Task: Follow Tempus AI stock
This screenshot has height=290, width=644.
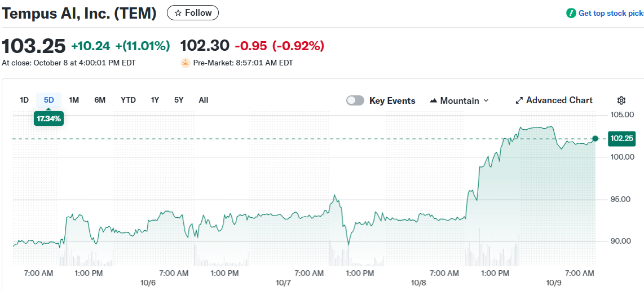Action: tap(193, 13)
